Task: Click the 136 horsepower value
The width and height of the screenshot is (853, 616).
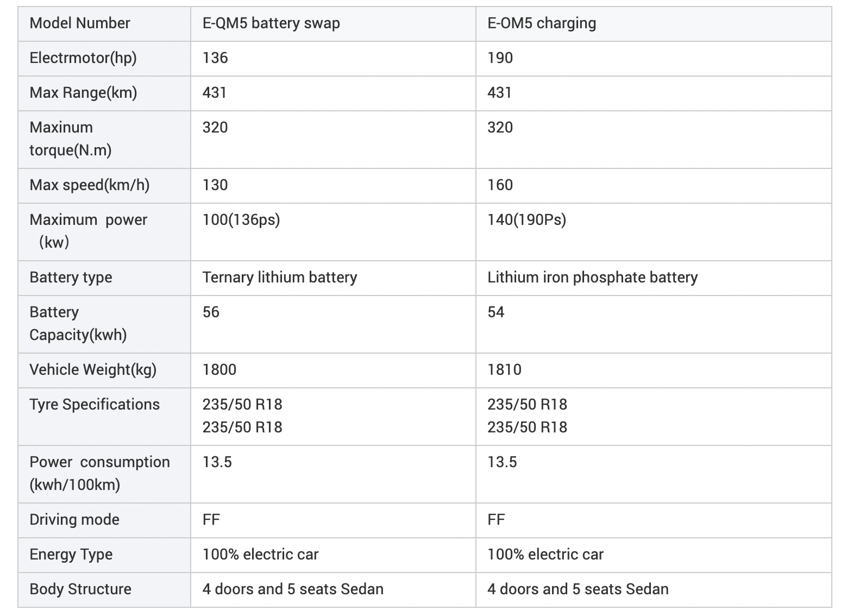Action: [215, 58]
